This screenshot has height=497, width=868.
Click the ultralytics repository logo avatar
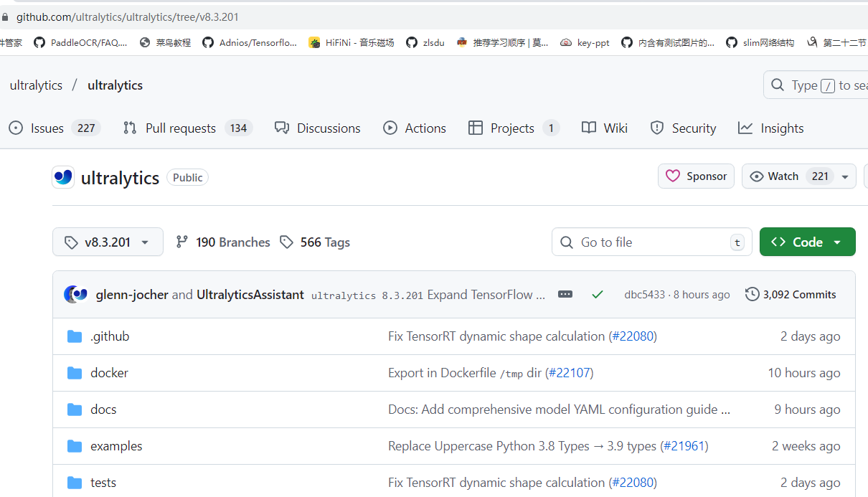[63, 177]
